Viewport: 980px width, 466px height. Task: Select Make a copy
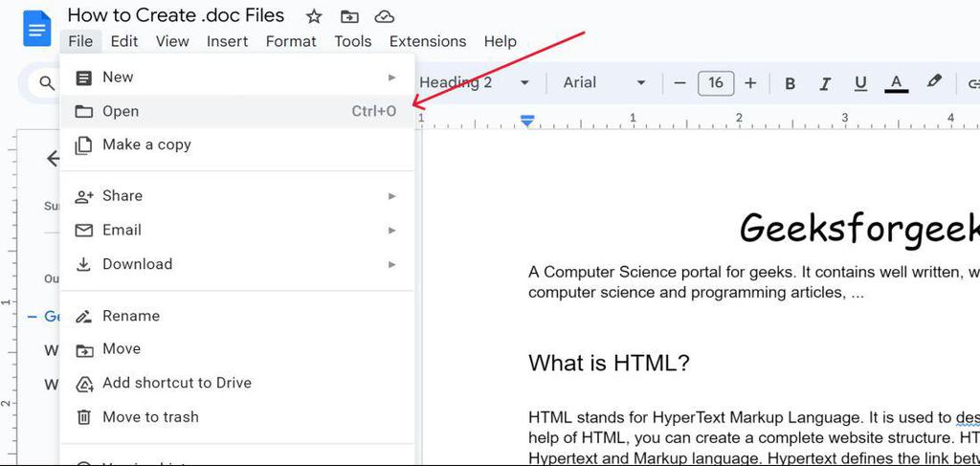[237, 144]
